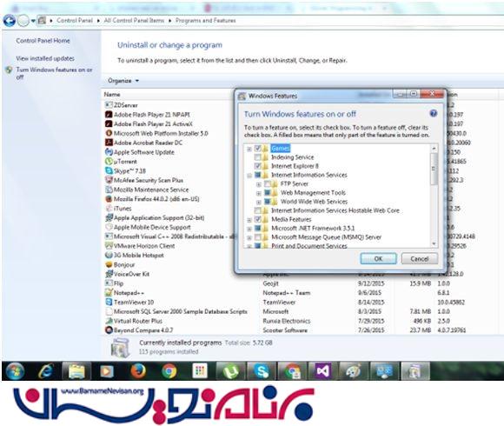Click Turn Windows features on or off link

(x=54, y=73)
